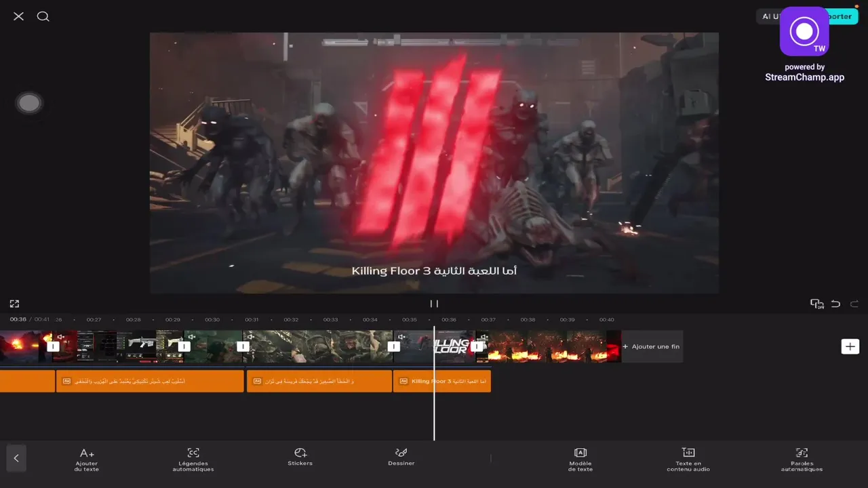The image size is (868, 488).
Task: Open Texte en contenu audio
Action: (x=688, y=460)
